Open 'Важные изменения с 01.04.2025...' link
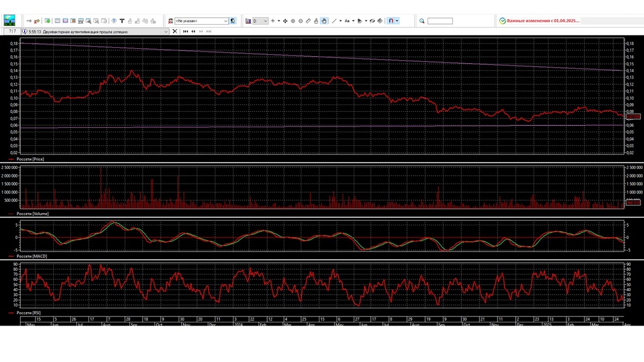644x362 pixels. coord(544,21)
